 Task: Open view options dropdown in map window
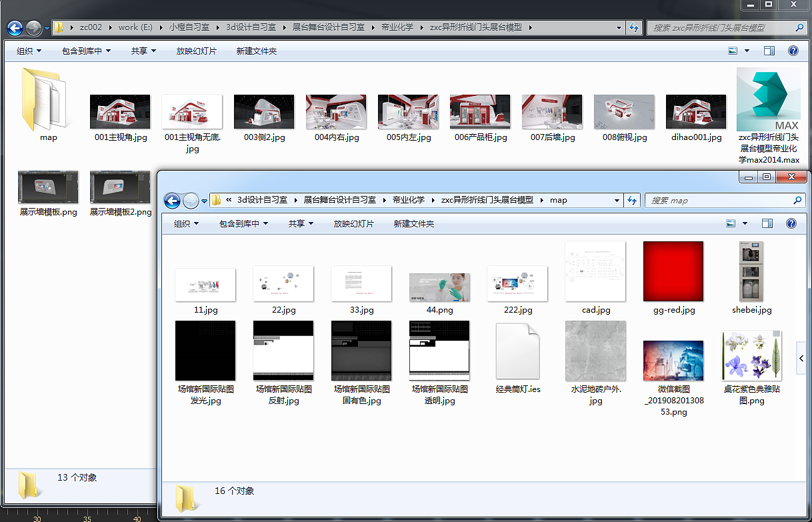[747, 223]
